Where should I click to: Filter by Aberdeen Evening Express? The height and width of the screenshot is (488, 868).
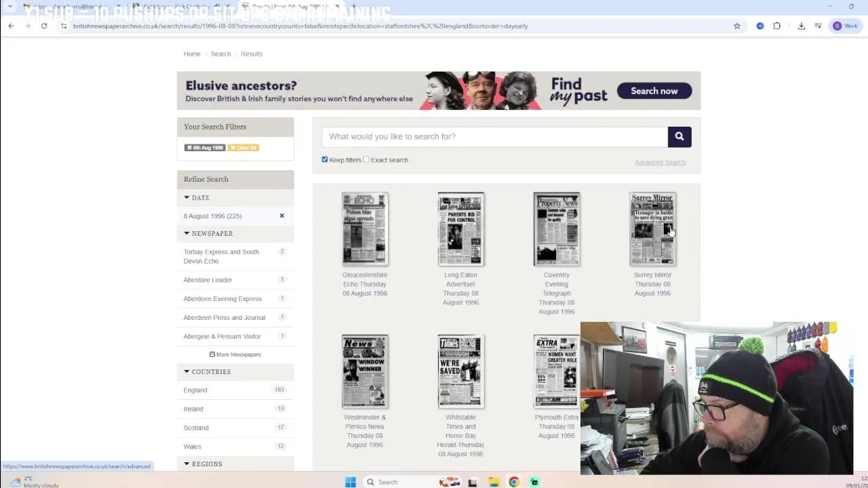click(222, 299)
